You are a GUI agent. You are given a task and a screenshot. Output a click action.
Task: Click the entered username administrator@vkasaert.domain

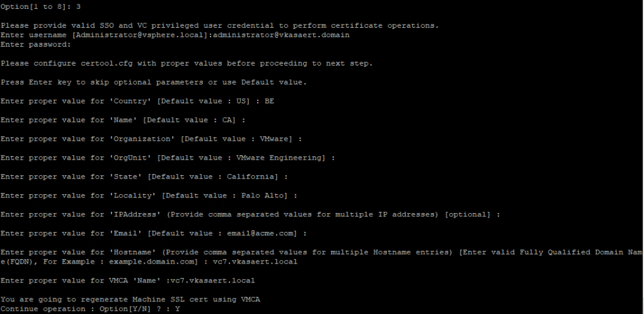tap(281, 35)
